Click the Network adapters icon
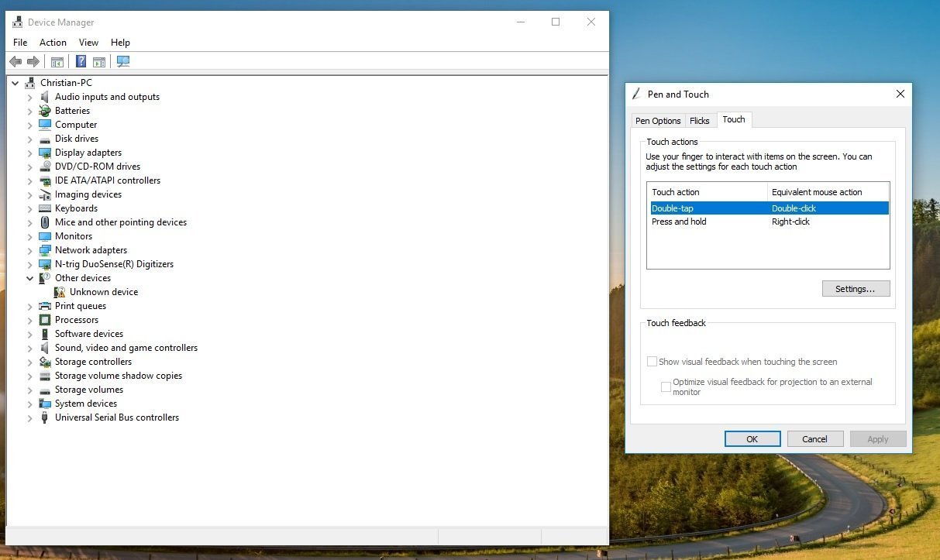 pyautogui.click(x=45, y=250)
